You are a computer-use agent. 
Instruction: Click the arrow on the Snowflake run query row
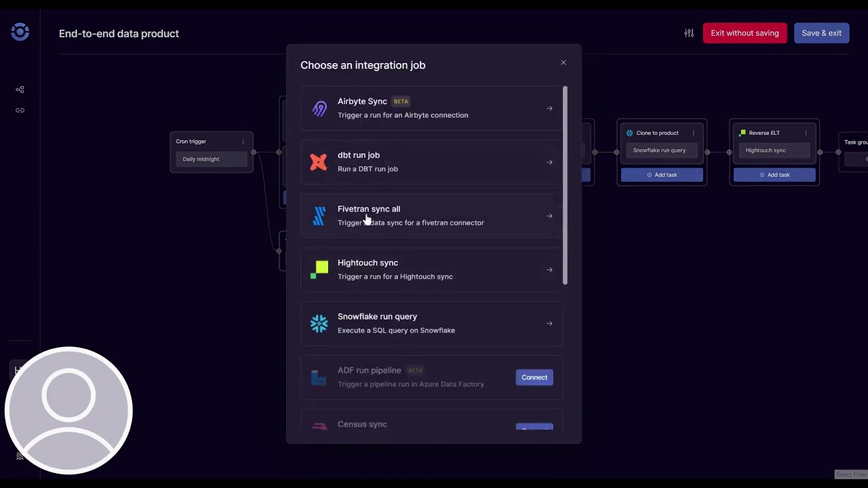click(549, 323)
